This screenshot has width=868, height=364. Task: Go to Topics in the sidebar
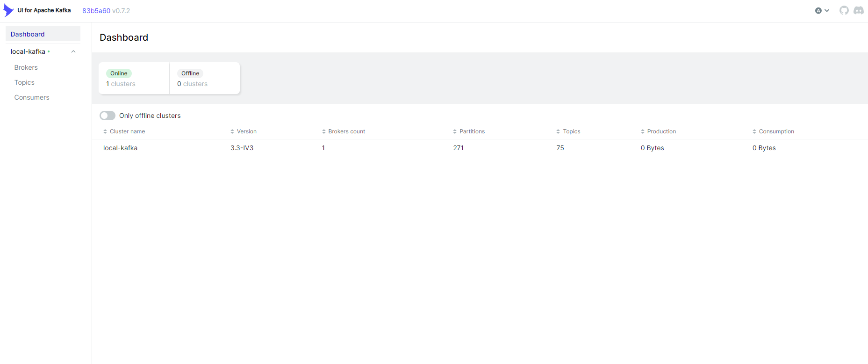point(24,82)
